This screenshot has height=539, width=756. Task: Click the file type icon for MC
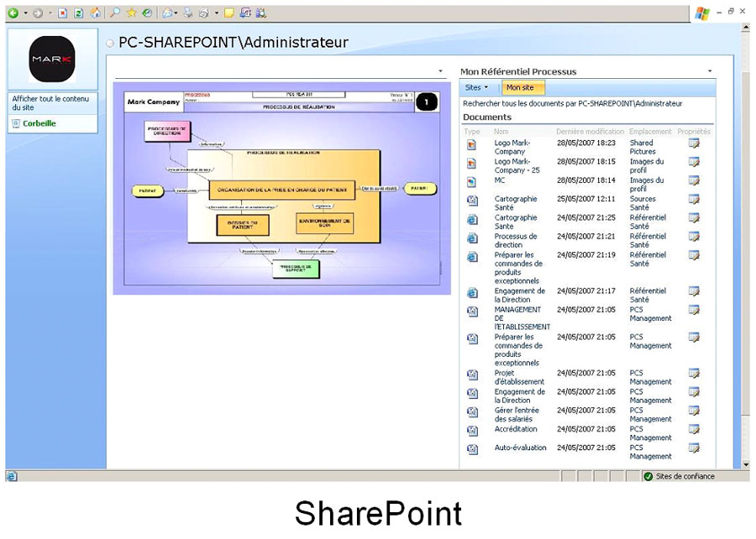[472, 182]
